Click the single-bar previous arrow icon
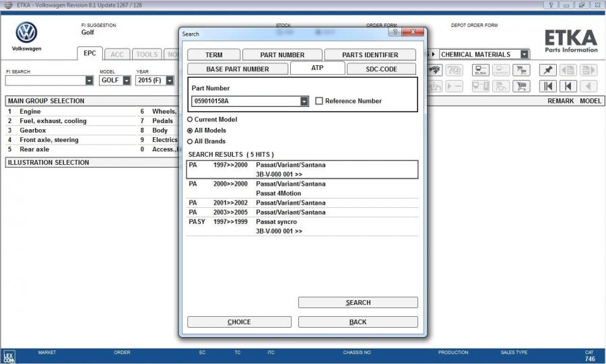This screenshot has width=606, height=364. (569, 86)
